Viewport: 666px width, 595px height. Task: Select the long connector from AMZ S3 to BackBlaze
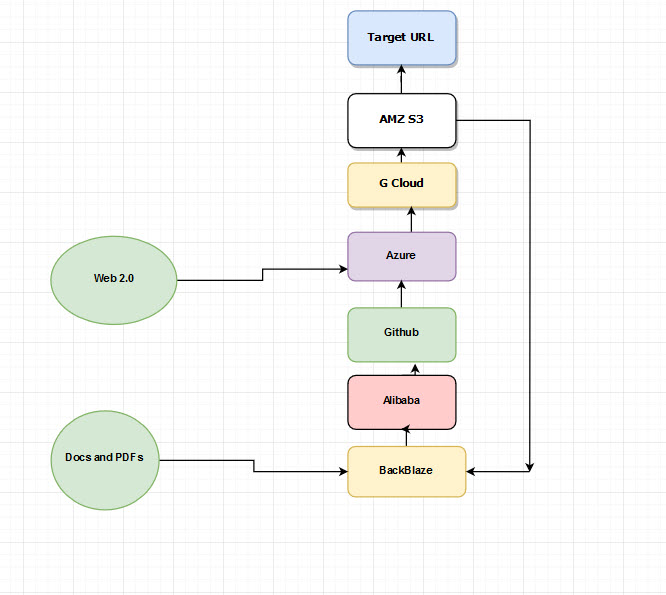(x=530, y=297)
